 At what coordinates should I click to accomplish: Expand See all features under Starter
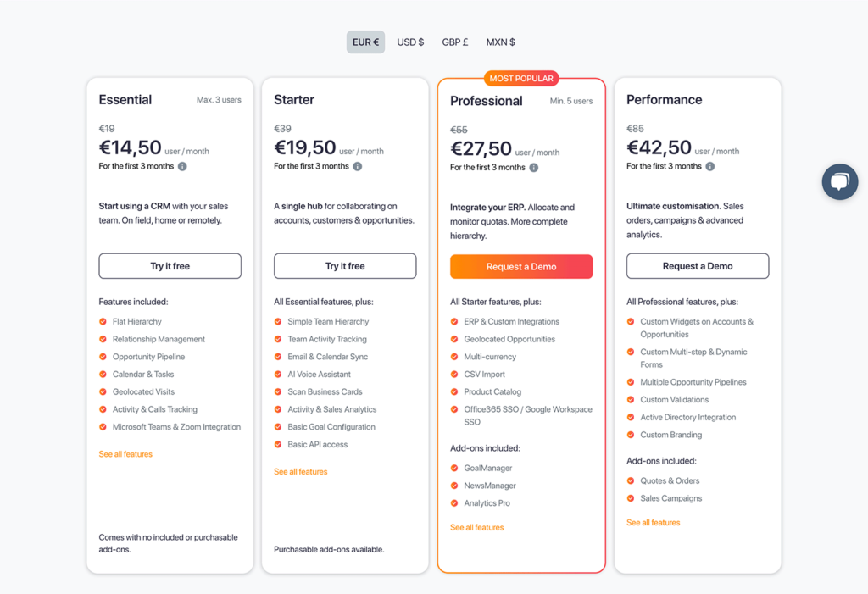[301, 472]
